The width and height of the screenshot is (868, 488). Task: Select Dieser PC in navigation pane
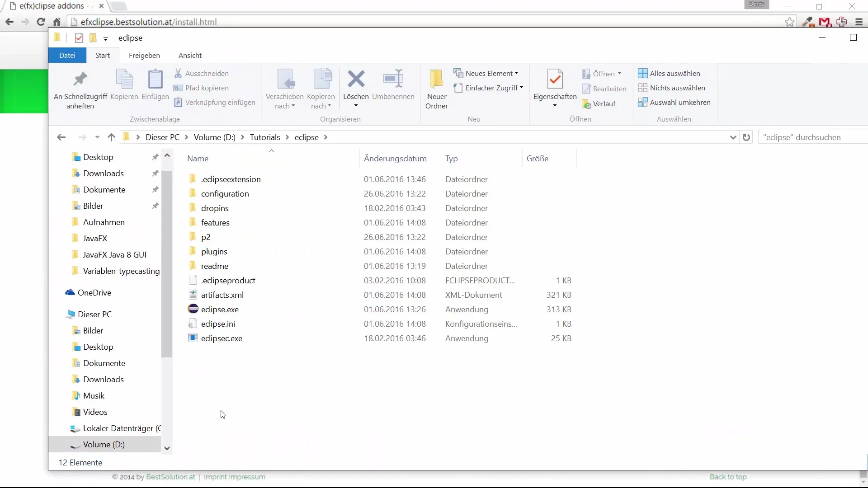[94, 314]
